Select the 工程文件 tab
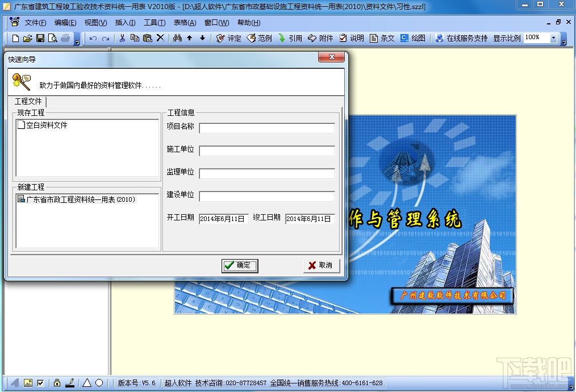Viewport: 576px width, 392px height. pos(28,101)
